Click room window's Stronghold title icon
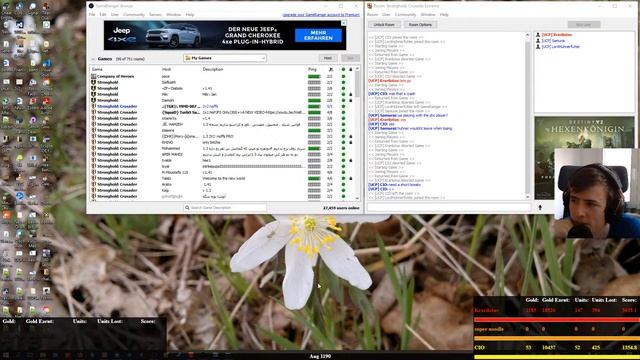 point(370,6)
